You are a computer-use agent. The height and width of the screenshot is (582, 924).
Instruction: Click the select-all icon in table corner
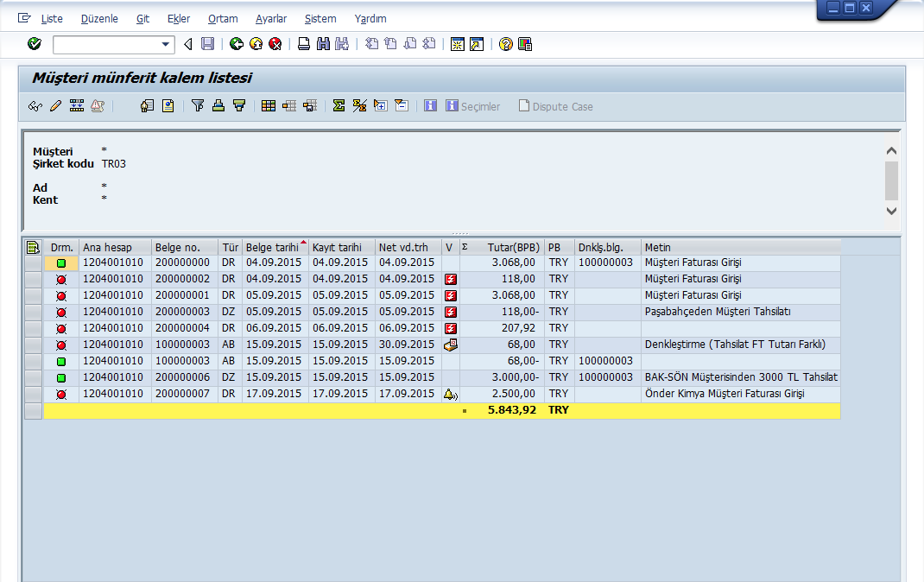pos(33,248)
